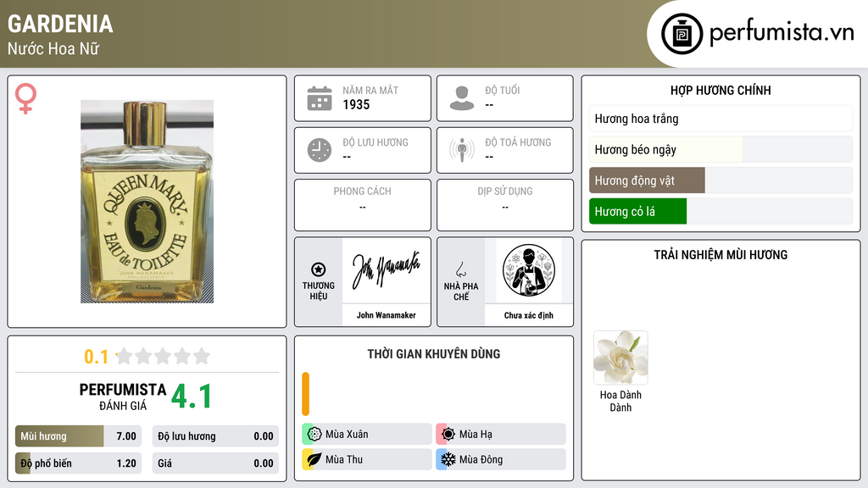Click the Mùi hương 7.00 rating bar
This screenshot has height=488, width=868.
pos(78,436)
